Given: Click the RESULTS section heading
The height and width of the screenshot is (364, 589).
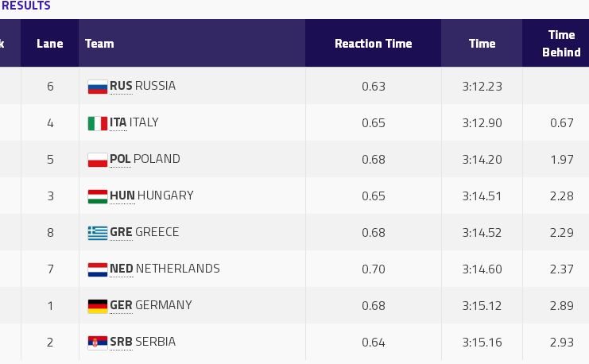Looking at the screenshot, I should coord(25,6).
